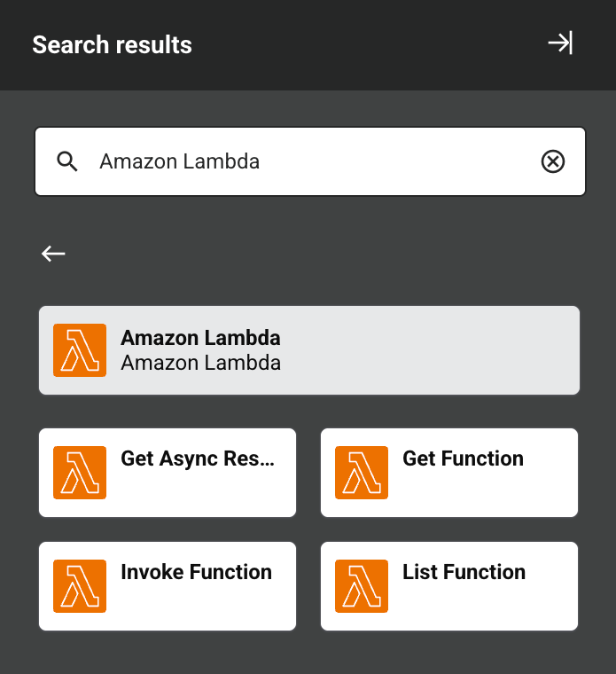The width and height of the screenshot is (616, 674).
Task: Click the magnifying glass search icon
Action: tap(67, 161)
